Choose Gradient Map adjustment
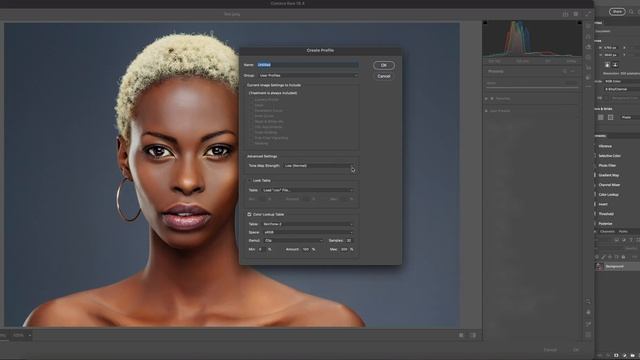Viewport: 640px width, 360px height. 609,175
